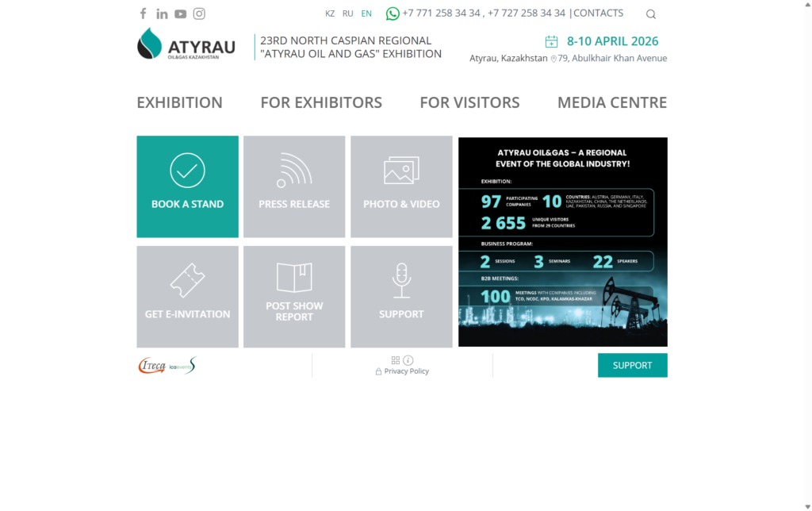Open the Facebook social icon
The height and width of the screenshot is (511, 812).
[x=143, y=13]
